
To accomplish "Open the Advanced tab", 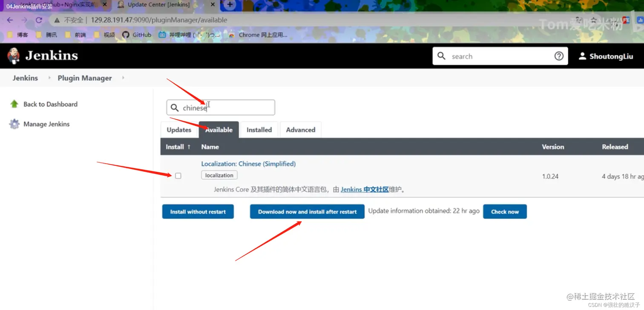I will [x=301, y=130].
